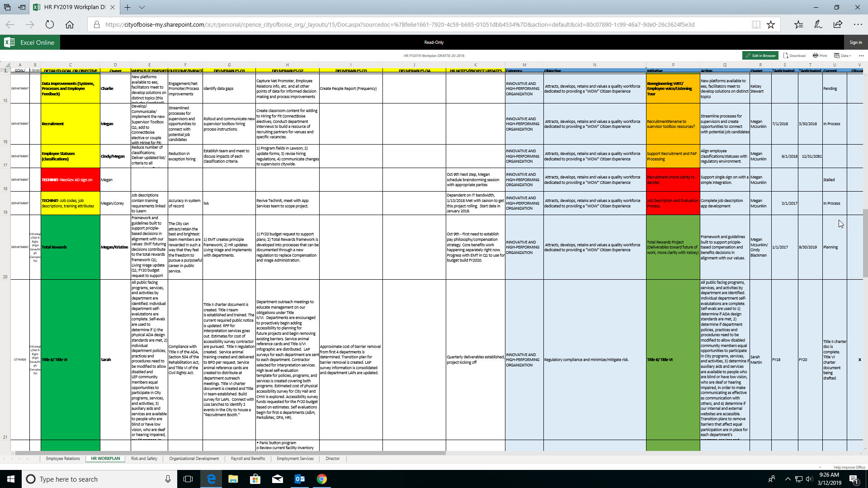Select column header Q
This screenshot has height=488, width=868.
pos(725,65)
